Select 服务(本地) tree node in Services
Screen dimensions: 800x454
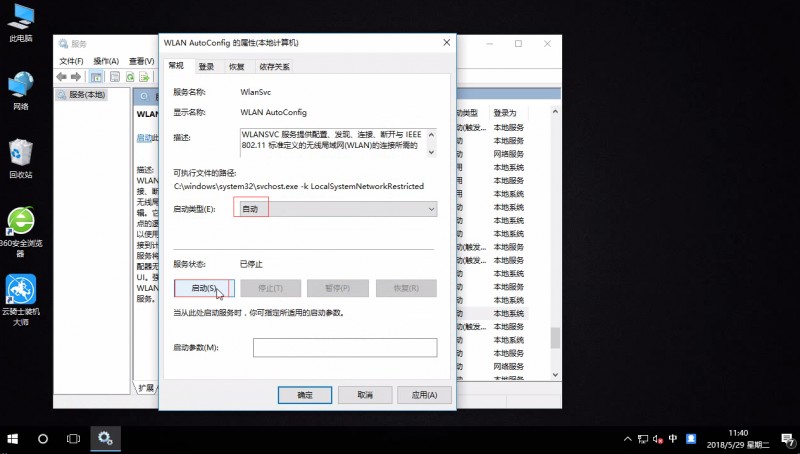tap(82, 95)
